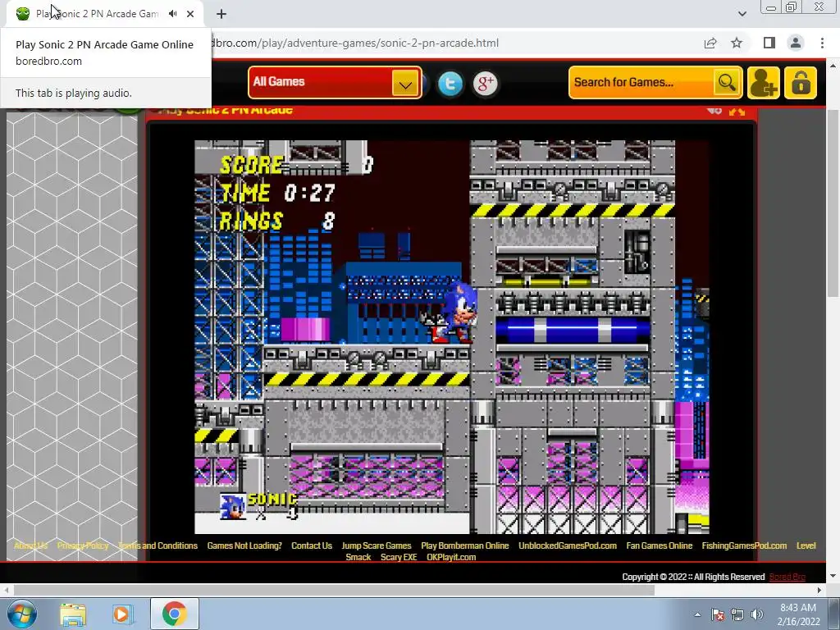This screenshot has height=630, width=840.
Task: Open the register new user icon
Action: click(x=764, y=83)
